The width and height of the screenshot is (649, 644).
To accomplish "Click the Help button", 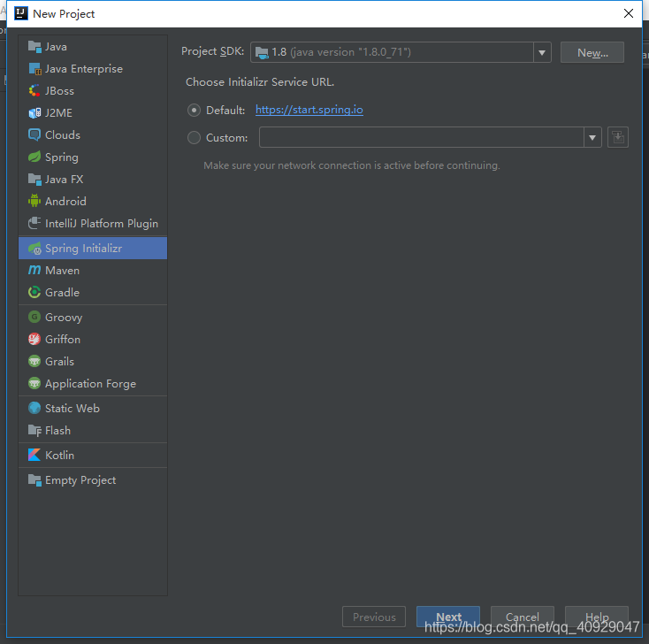I will (597, 617).
